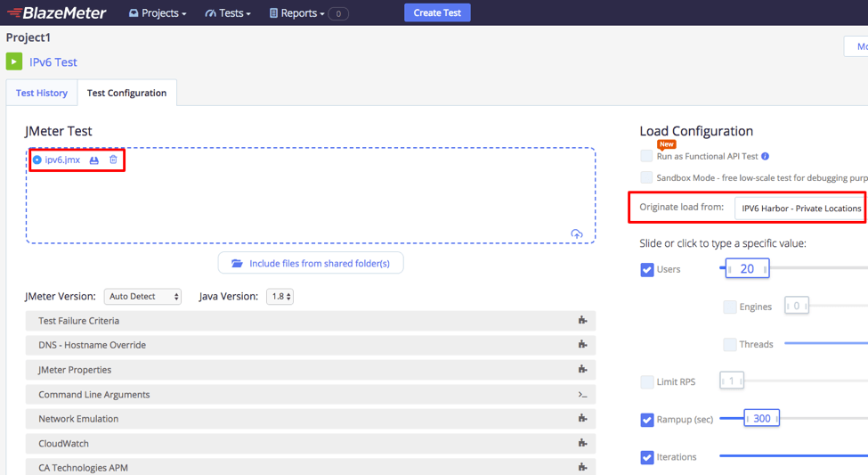Expand the Command Line Arguments section
Screen dimensions: 868x475
311,395
